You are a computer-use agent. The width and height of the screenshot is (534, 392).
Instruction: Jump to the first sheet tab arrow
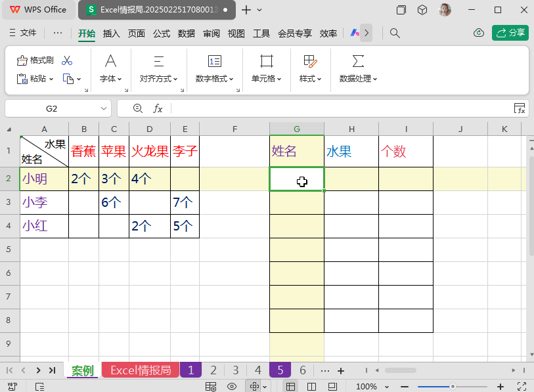click(x=10, y=370)
